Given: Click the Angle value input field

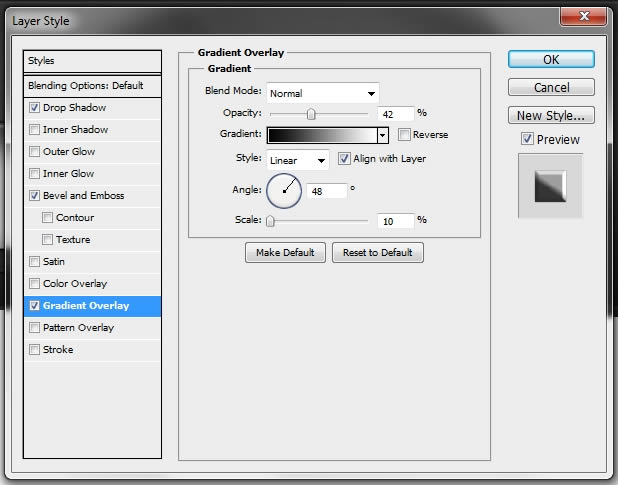Looking at the screenshot, I should (x=327, y=191).
